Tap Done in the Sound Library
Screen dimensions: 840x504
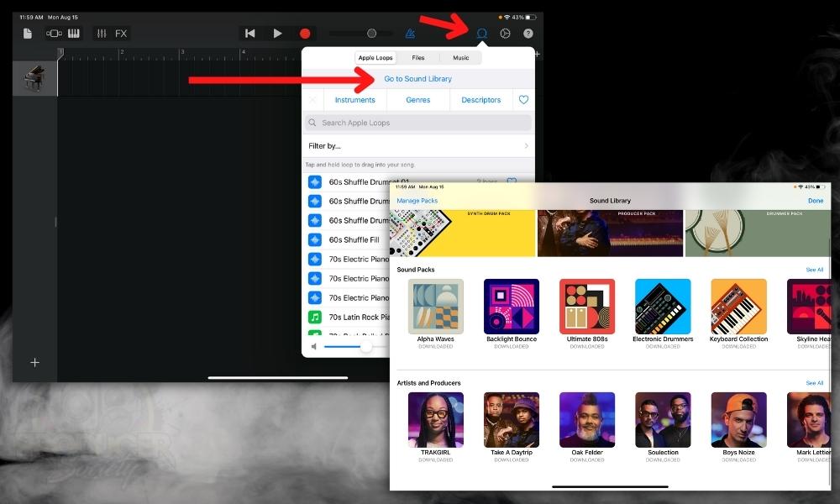pos(815,201)
